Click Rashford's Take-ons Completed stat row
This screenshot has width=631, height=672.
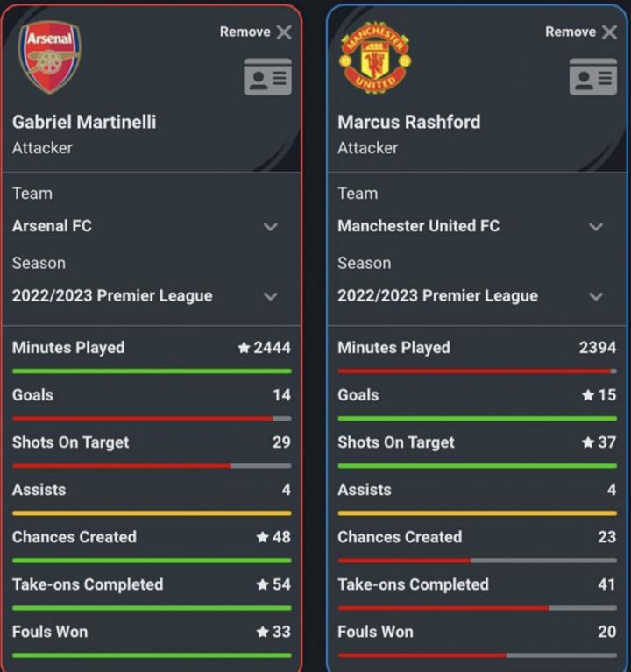click(x=477, y=584)
